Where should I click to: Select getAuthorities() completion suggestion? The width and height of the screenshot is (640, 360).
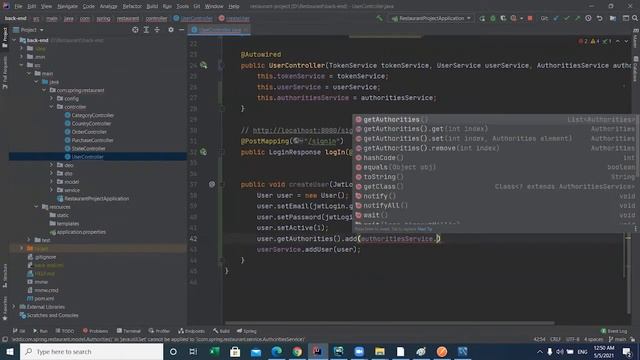pos(495,119)
